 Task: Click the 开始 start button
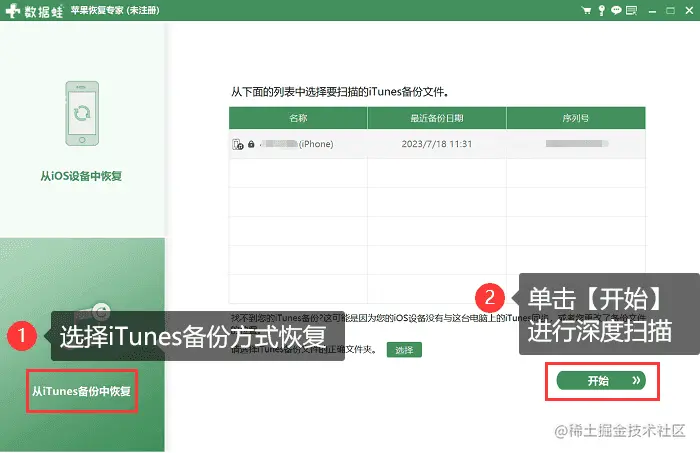click(601, 381)
